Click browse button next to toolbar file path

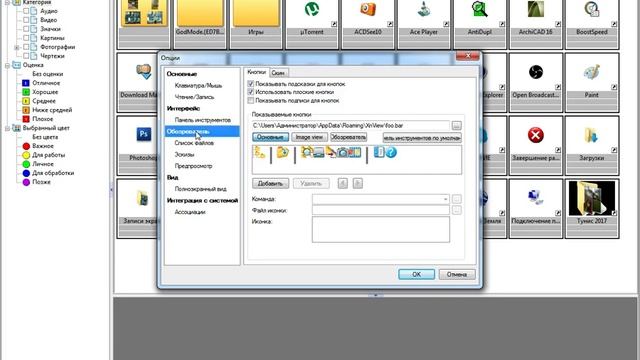pyautogui.click(x=457, y=125)
